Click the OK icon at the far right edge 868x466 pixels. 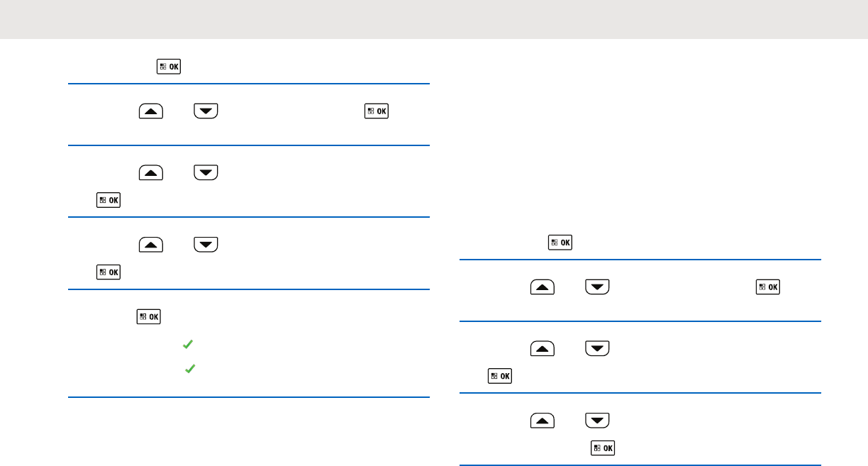pyautogui.click(x=768, y=287)
